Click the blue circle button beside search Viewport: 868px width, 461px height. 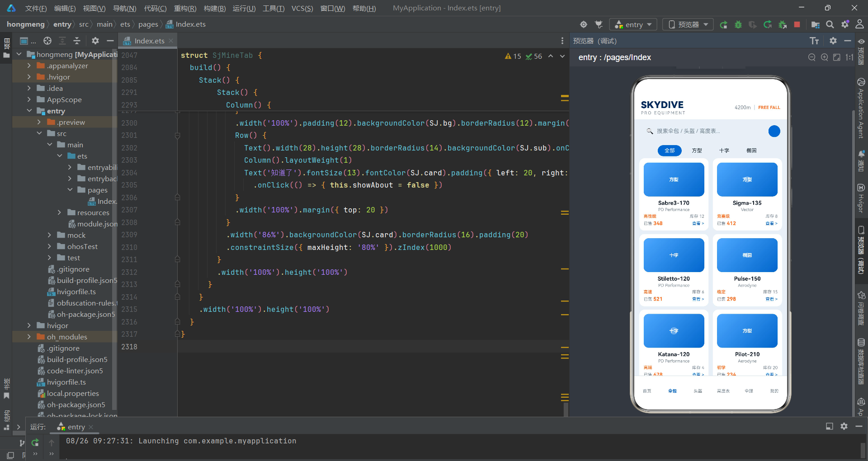coord(774,131)
